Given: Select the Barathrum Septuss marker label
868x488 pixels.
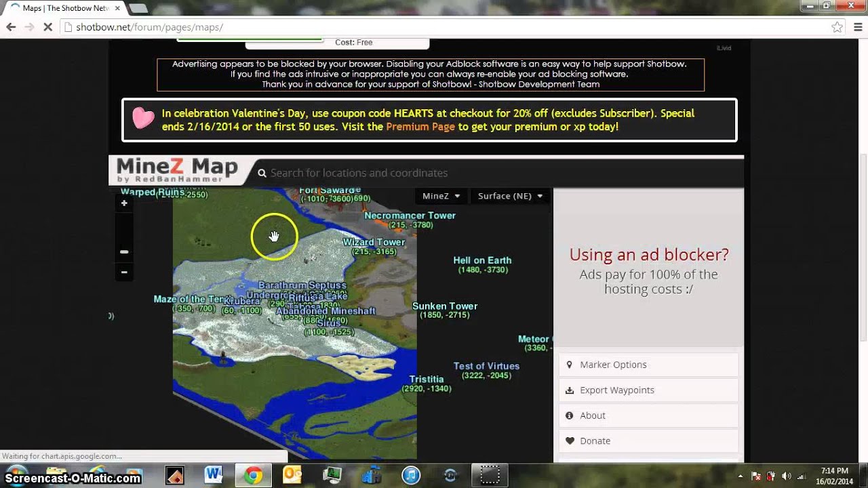Looking at the screenshot, I should (302, 285).
